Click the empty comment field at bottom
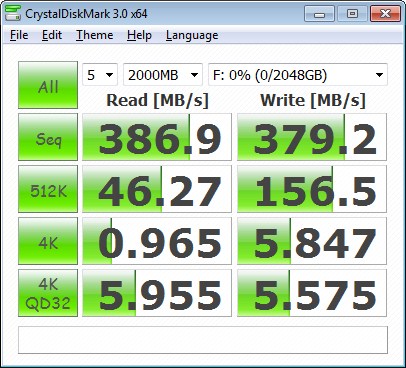 pos(203,340)
